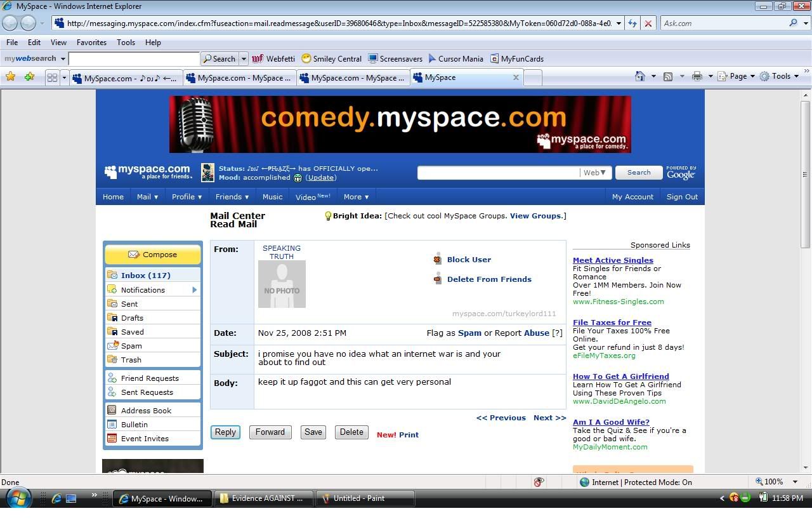The height and width of the screenshot is (525, 812).
Task: Stop loading with the red X icon
Action: pyautogui.click(x=648, y=23)
